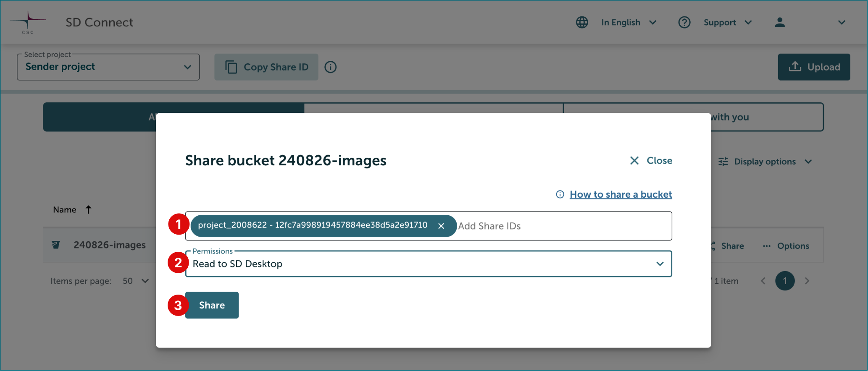
Task: Sort by Name using the arrow icon
Action: click(x=88, y=209)
